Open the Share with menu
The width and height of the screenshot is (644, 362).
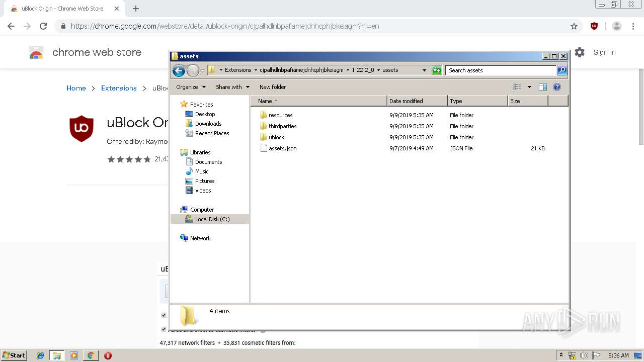click(232, 87)
